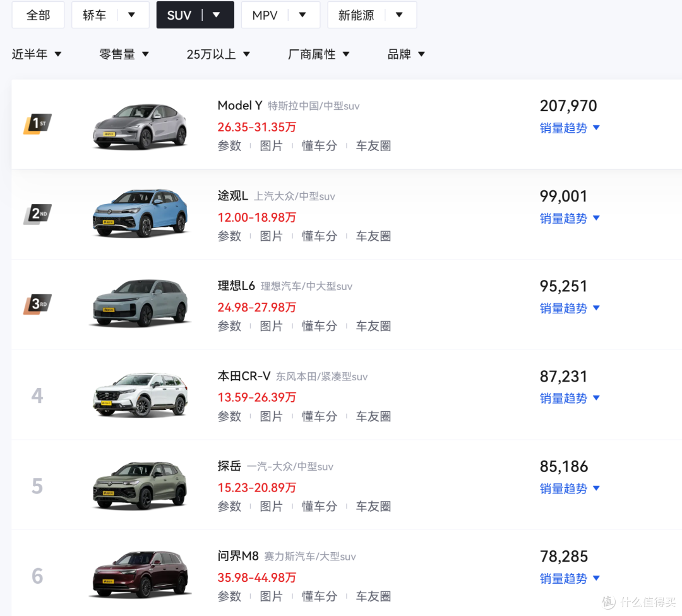Click the 1st place rank badge
Screen dimensions: 682x616
(37, 124)
